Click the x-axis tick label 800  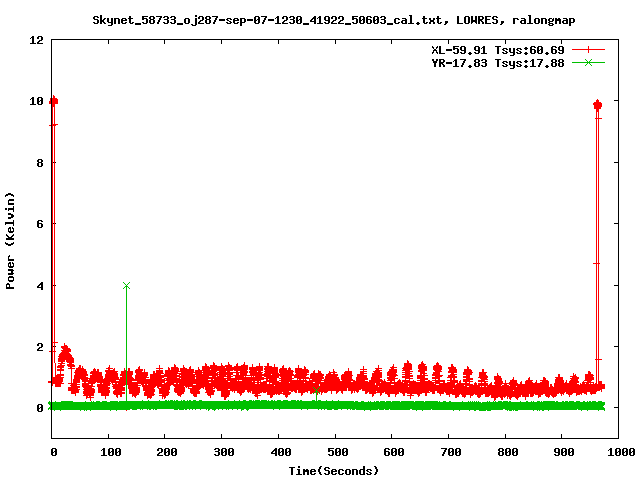click(x=507, y=452)
